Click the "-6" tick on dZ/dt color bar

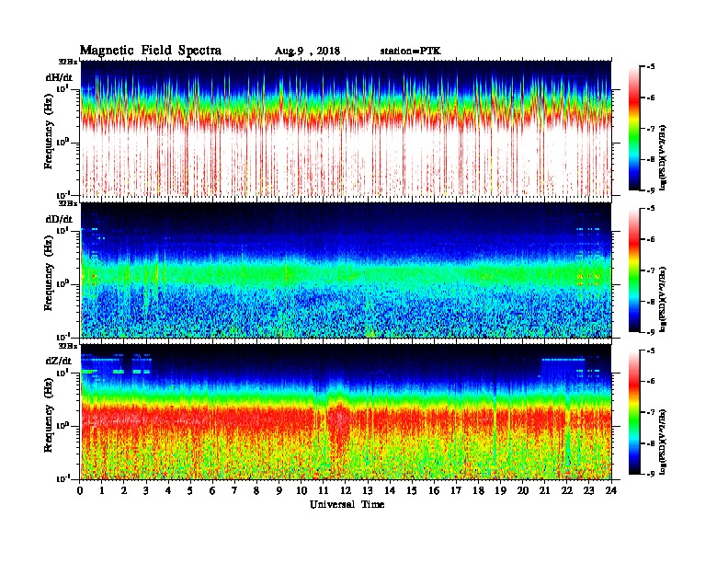tap(651, 382)
